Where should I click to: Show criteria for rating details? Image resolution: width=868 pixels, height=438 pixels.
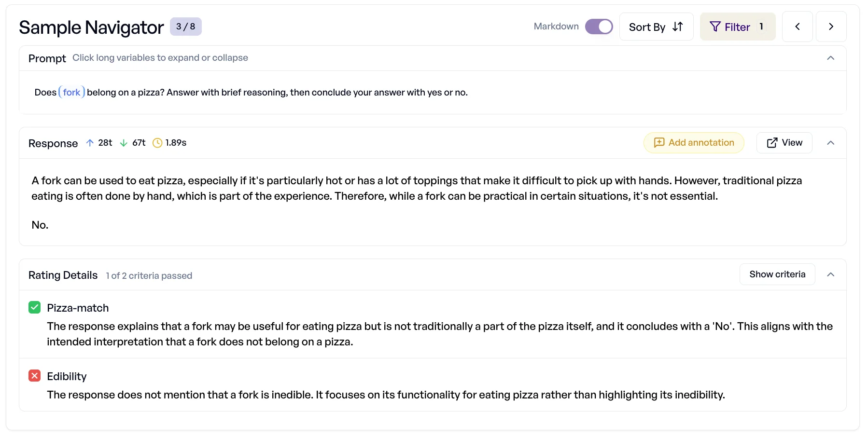pos(777,274)
